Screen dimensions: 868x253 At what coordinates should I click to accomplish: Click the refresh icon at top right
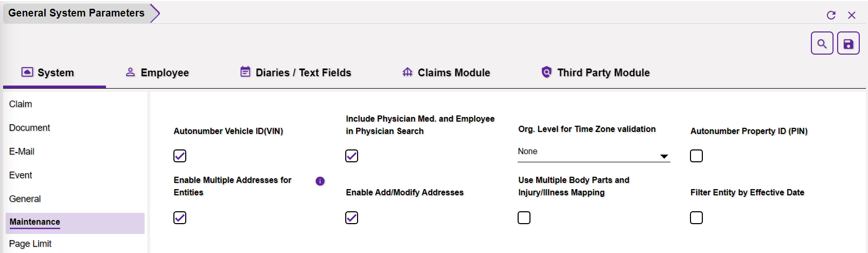coord(831,15)
